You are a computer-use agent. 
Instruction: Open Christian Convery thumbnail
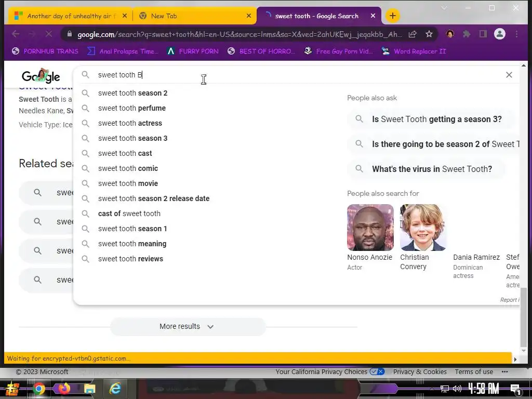pyautogui.click(x=422, y=228)
